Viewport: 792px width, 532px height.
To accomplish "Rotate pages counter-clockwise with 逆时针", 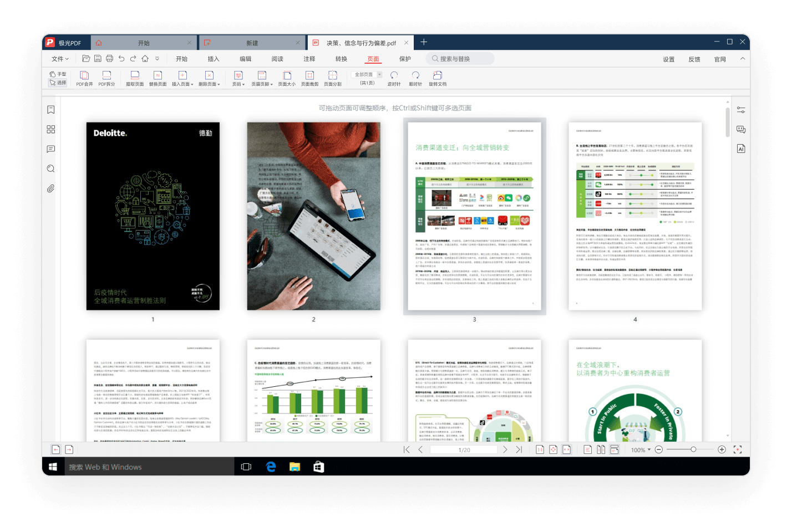I will pos(394,78).
